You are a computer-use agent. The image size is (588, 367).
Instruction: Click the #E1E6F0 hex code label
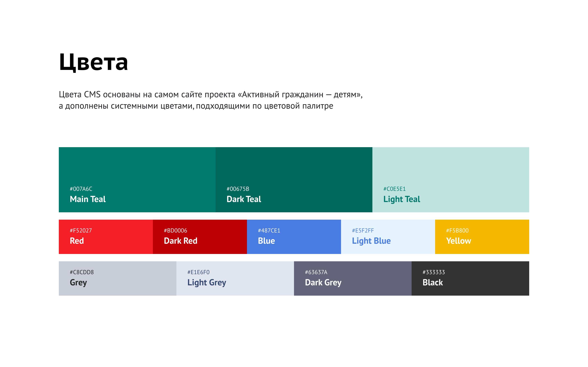198,272
